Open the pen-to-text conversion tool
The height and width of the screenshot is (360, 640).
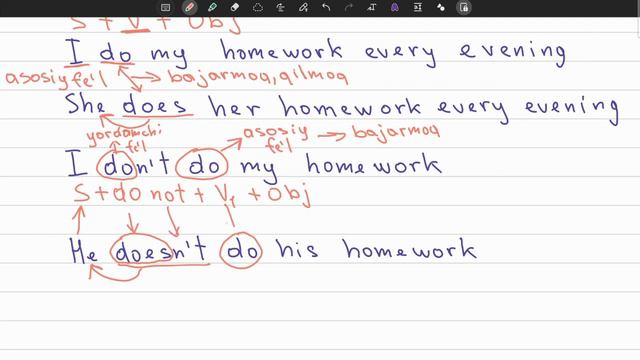coord(303,7)
